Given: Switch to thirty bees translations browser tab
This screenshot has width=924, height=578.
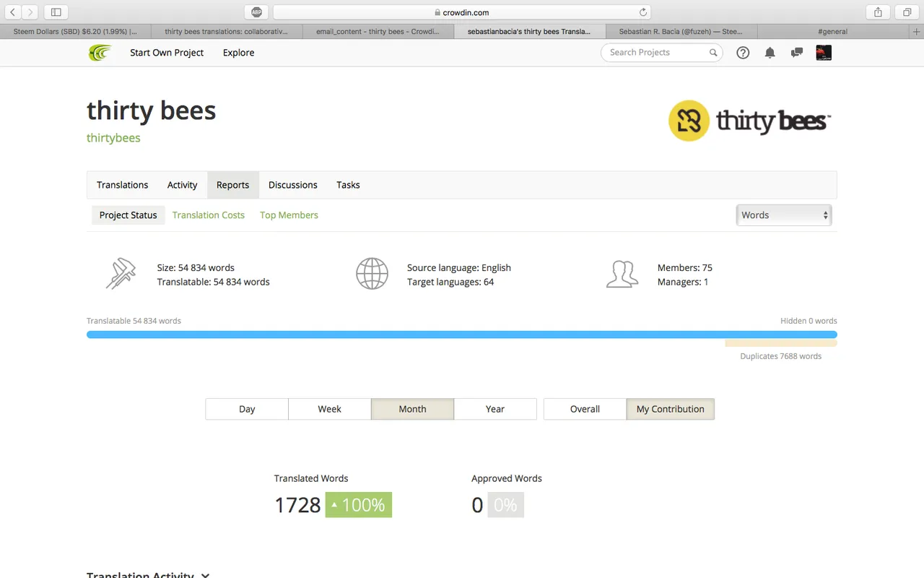Looking at the screenshot, I should tap(227, 32).
